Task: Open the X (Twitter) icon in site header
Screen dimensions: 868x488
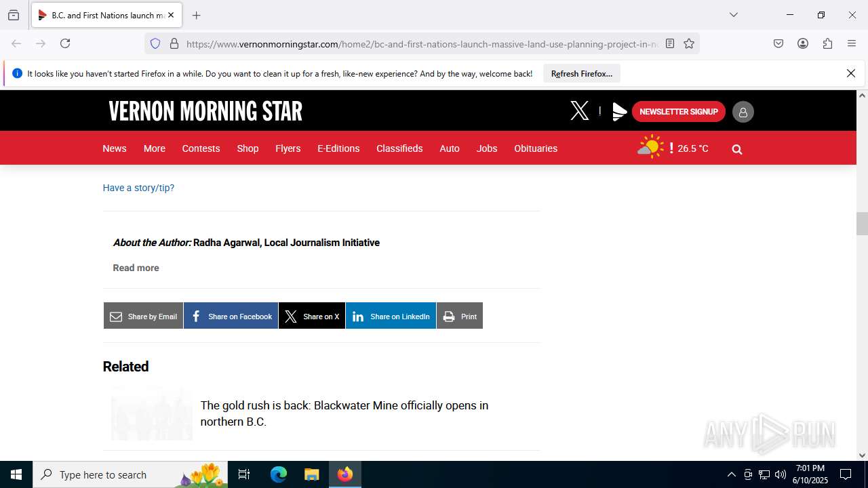Action: (x=580, y=111)
